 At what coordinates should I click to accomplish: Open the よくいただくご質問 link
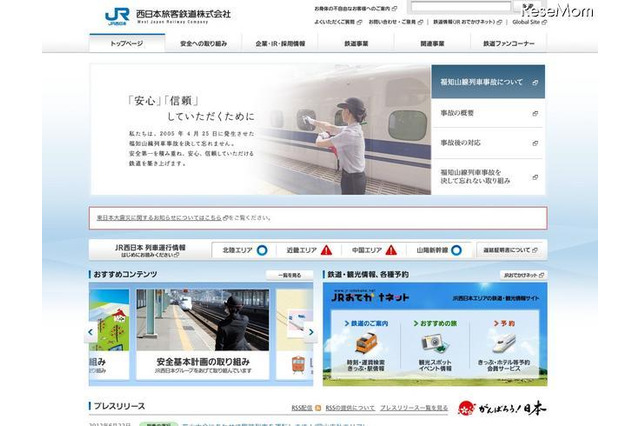338,22
